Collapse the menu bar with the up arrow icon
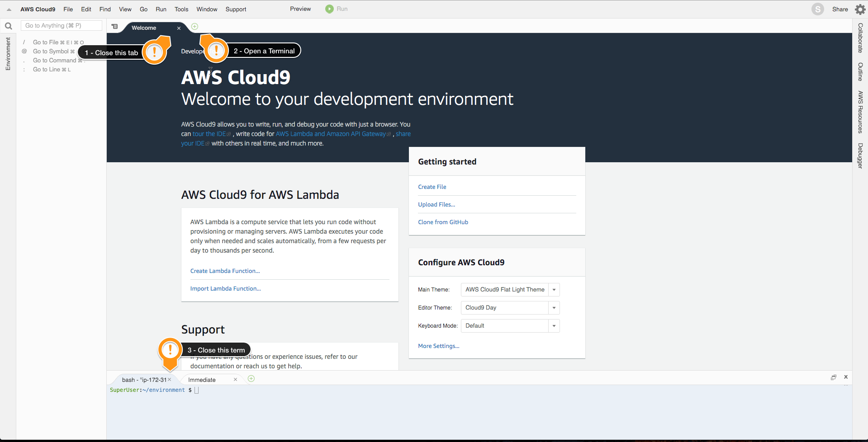 (9, 9)
